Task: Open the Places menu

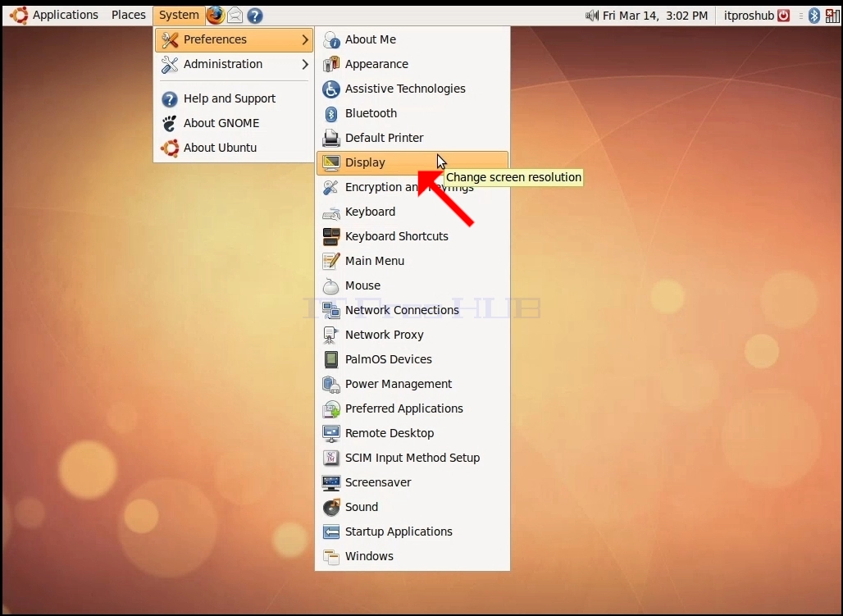Action: click(129, 15)
